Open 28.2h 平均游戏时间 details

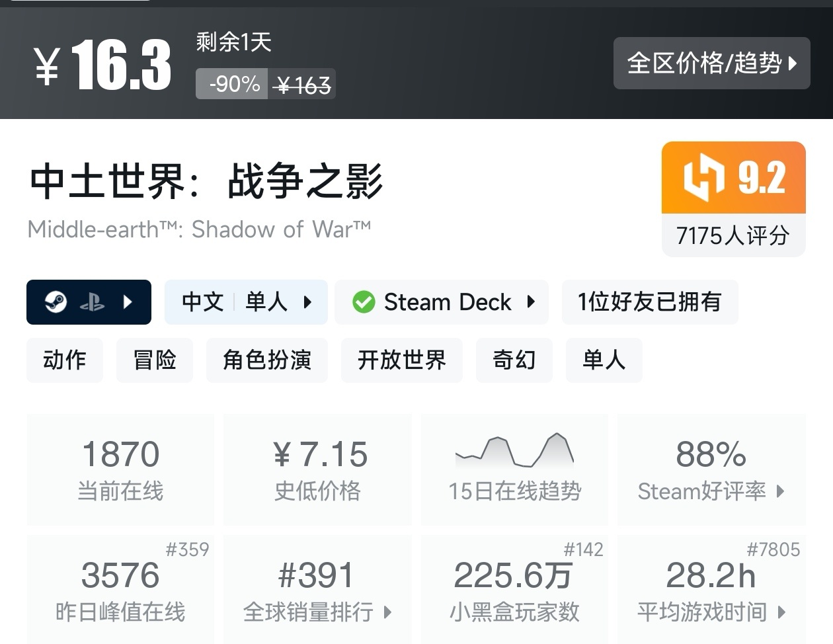coord(711,588)
